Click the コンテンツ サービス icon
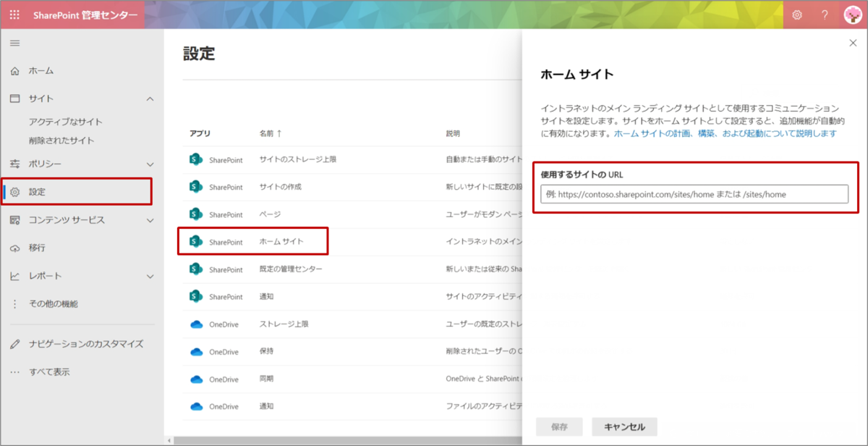The height and width of the screenshot is (446, 868). pos(15,220)
